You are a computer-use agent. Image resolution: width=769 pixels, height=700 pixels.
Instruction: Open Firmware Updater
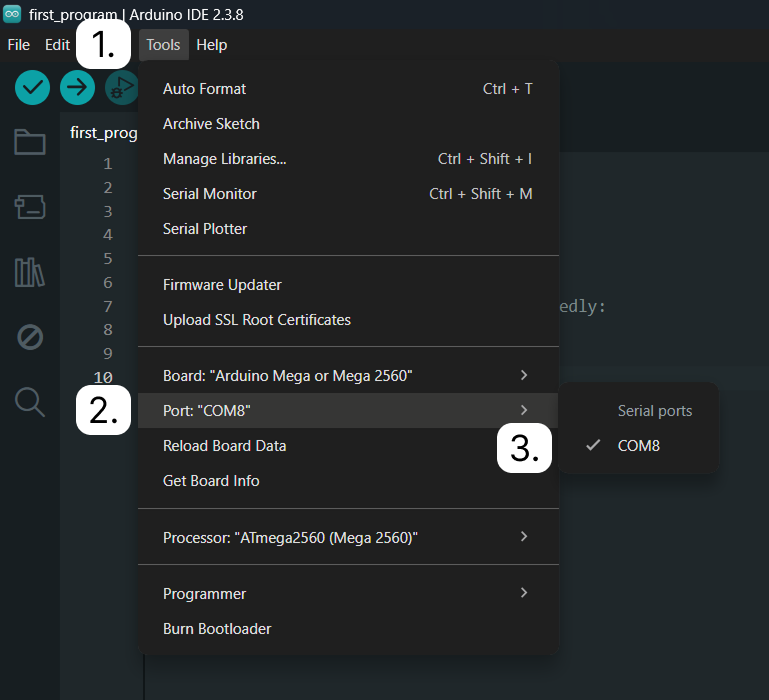348,285
